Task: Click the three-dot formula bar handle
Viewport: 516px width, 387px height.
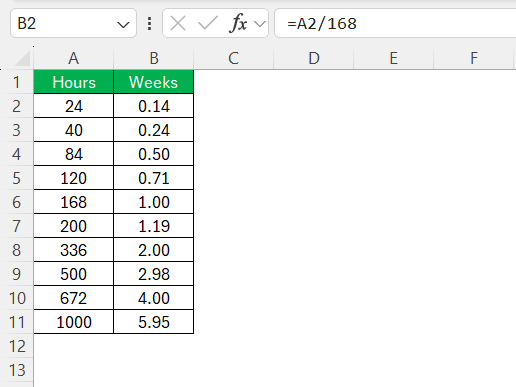Action: tap(150, 24)
